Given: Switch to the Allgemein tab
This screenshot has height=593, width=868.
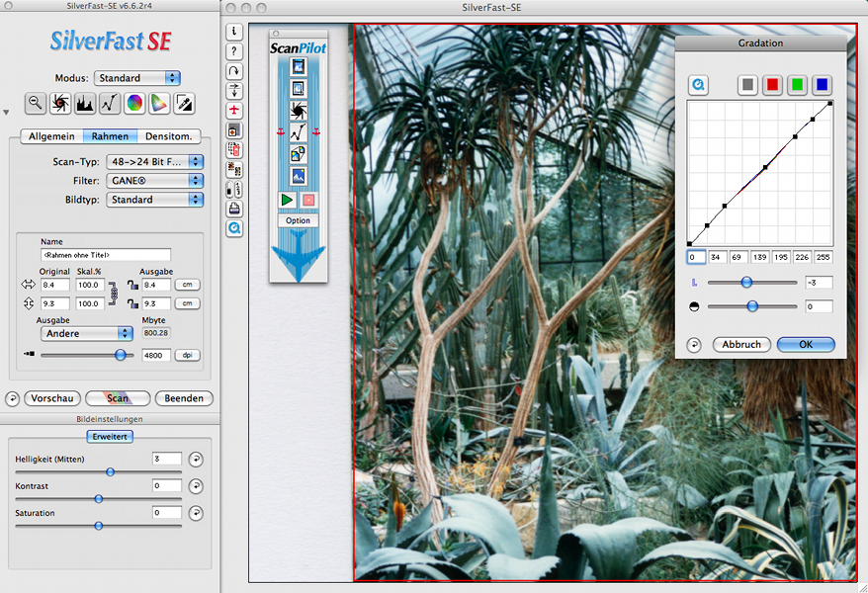Looking at the screenshot, I should 52,136.
